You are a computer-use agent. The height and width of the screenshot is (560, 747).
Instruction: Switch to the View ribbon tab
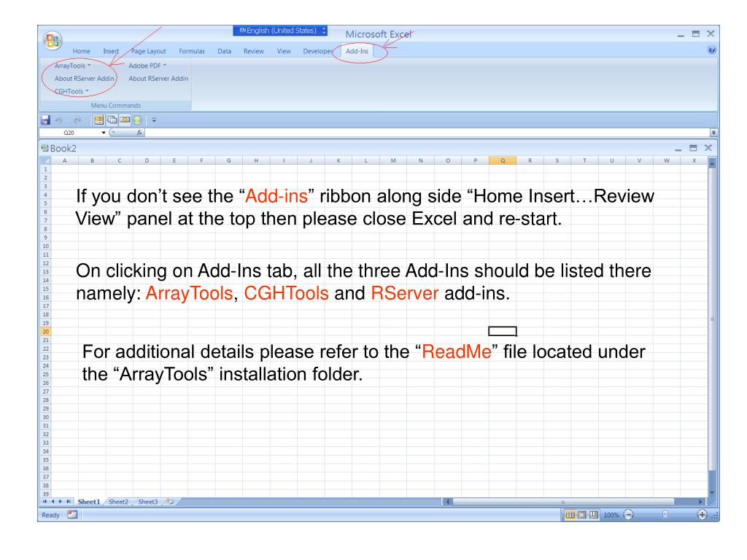[284, 51]
